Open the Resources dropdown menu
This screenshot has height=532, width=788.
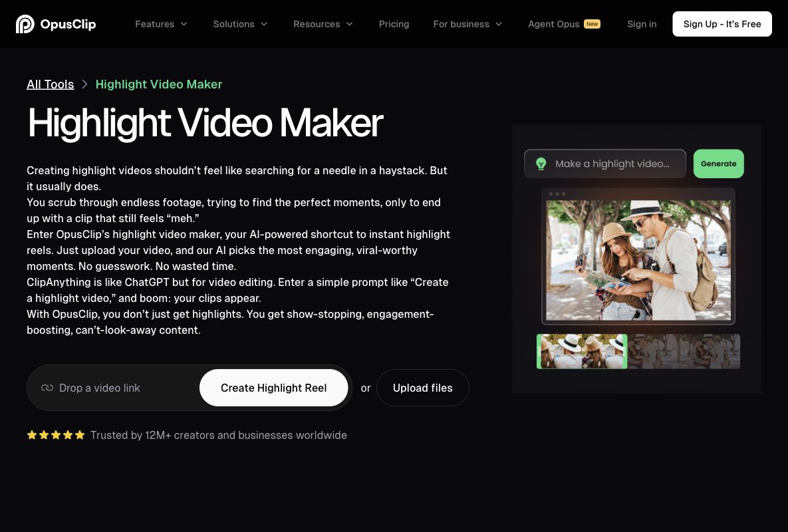(323, 24)
